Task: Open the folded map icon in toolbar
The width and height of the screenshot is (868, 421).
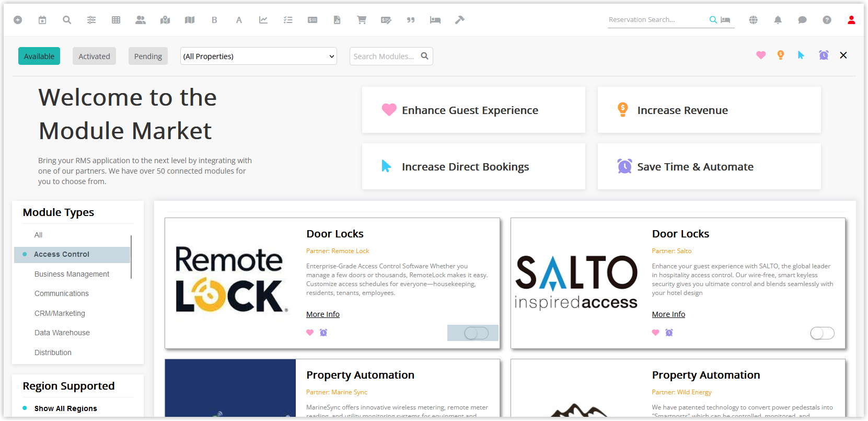Action: pos(190,20)
